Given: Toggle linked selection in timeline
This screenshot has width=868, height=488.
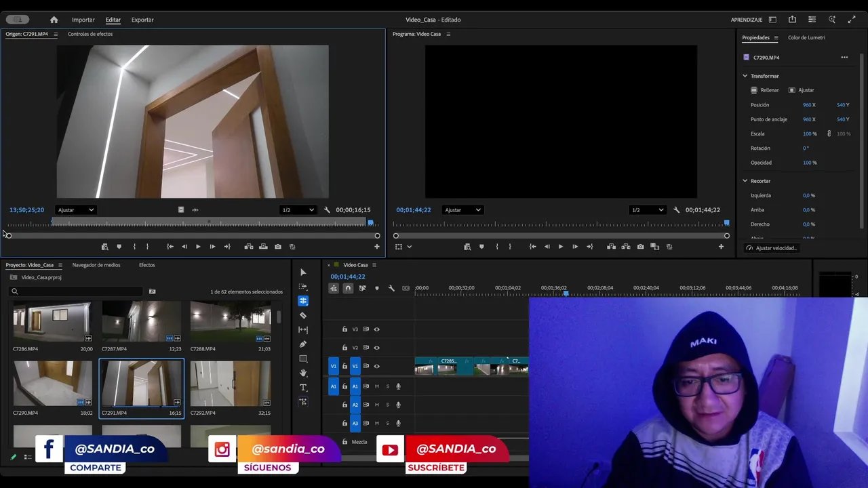Looking at the screenshot, I should coord(362,288).
